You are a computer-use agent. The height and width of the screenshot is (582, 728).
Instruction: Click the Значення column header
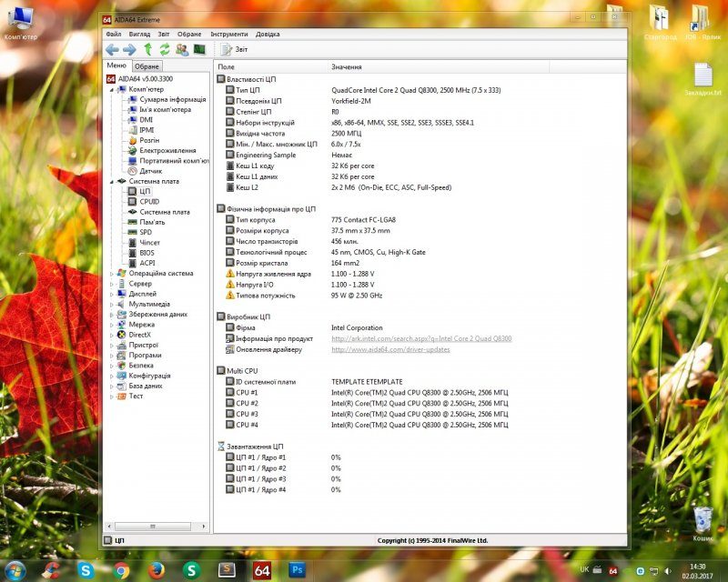[347, 67]
